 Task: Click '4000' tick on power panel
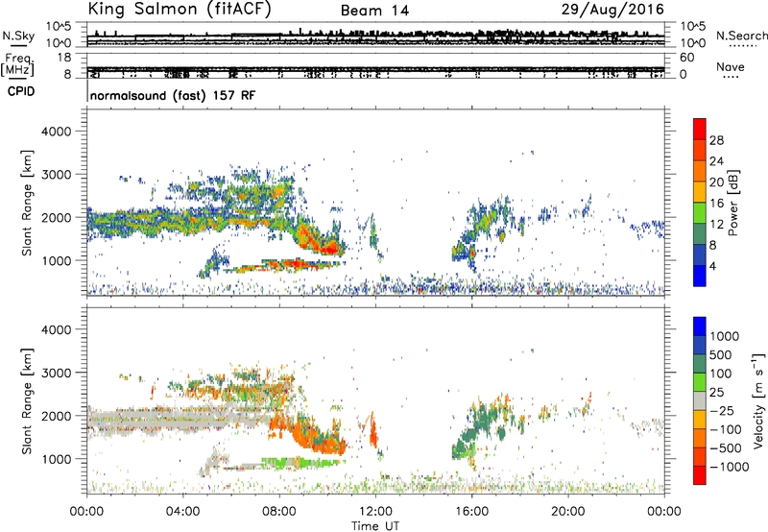pos(57,132)
